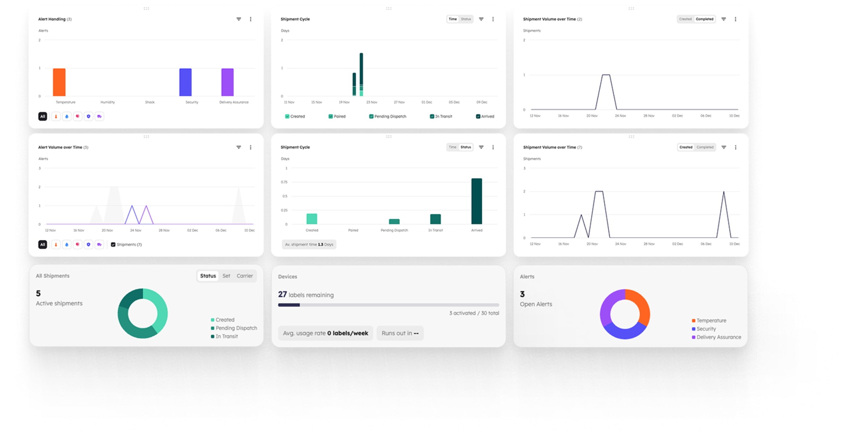Toggle Arrived legend checkbox in Shipment Cycle
The image size is (868, 448).
coord(478,116)
